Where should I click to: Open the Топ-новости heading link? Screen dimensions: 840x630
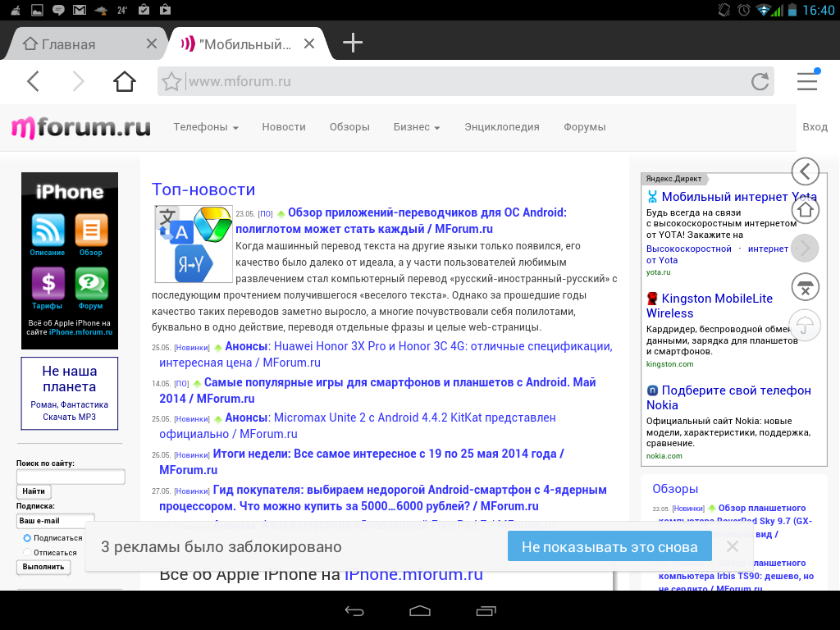pos(203,189)
